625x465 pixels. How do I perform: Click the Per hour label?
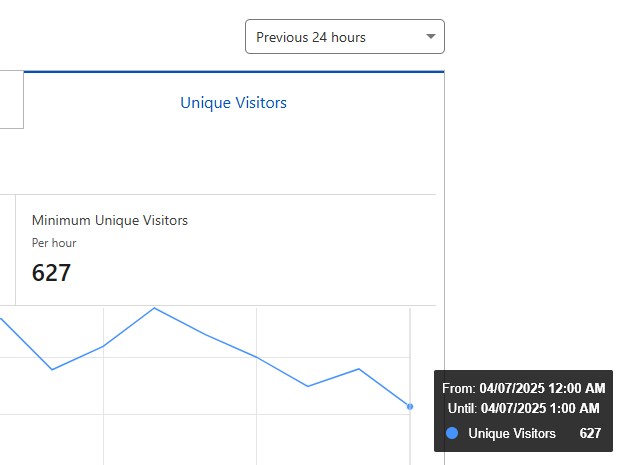pyautogui.click(x=54, y=243)
